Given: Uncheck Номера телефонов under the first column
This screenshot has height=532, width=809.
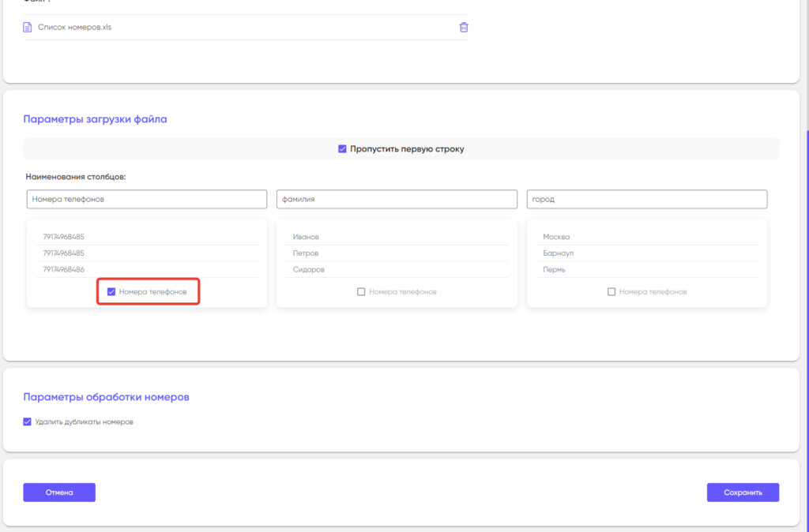Looking at the screenshot, I should point(111,292).
